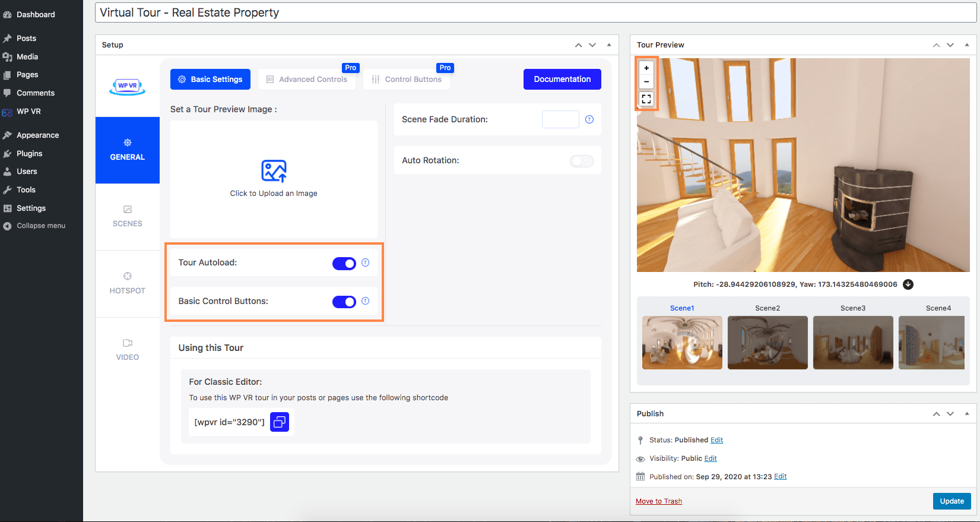Switch to the Hotspot tab
Screen dimensions: 980x522
(x=127, y=283)
